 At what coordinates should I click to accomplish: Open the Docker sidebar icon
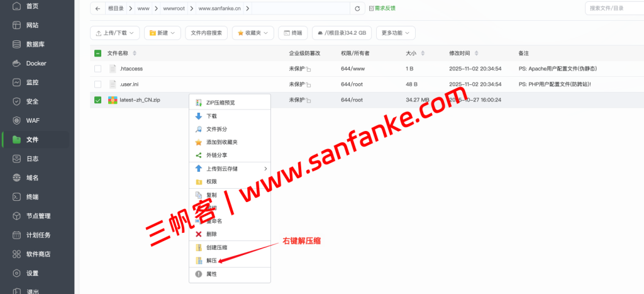coord(16,64)
